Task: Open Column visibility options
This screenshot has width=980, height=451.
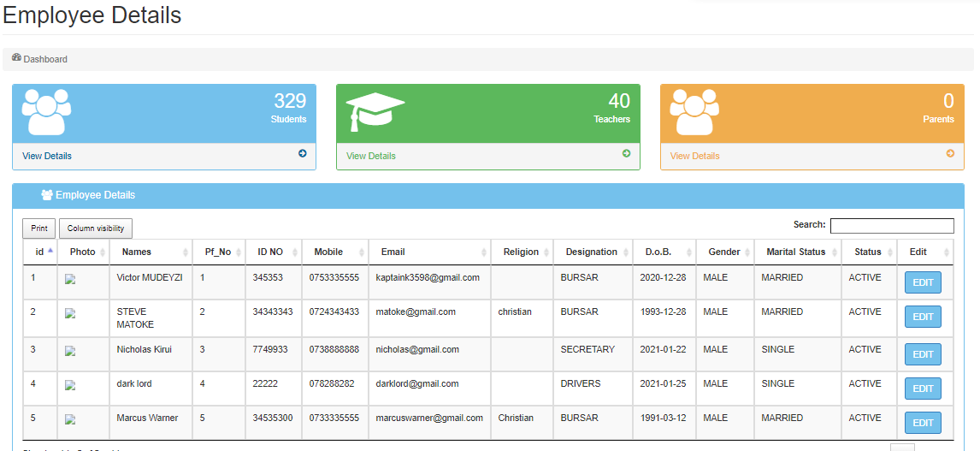Action: click(x=96, y=228)
